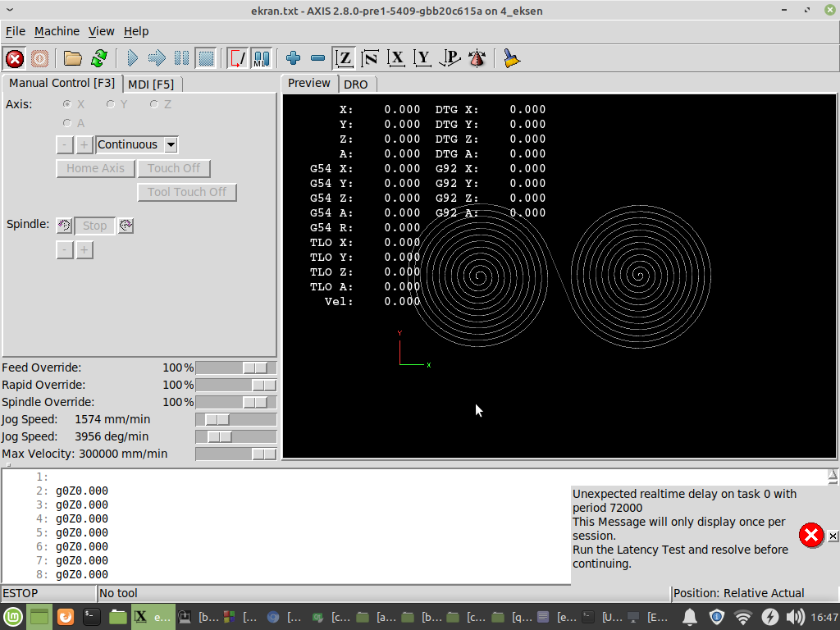Select axis Y radio button
The height and width of the screenshot is (630, 840).
pyautogui.click(x=111, y=104)
